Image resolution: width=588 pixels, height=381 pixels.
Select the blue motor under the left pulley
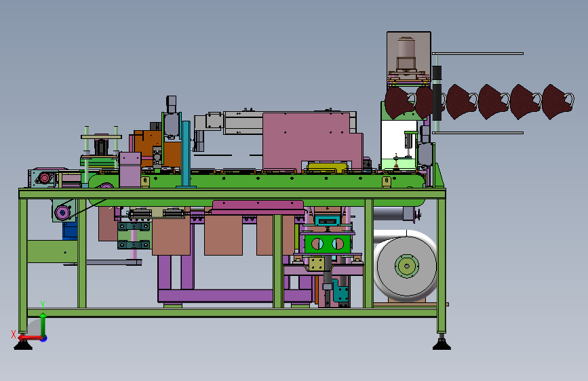click(70, 230)
